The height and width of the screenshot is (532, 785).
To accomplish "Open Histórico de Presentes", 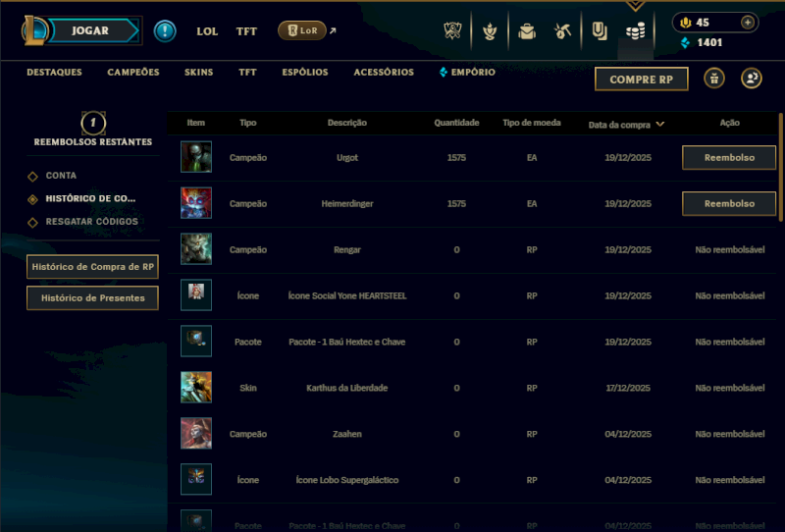I will (92, 298).
